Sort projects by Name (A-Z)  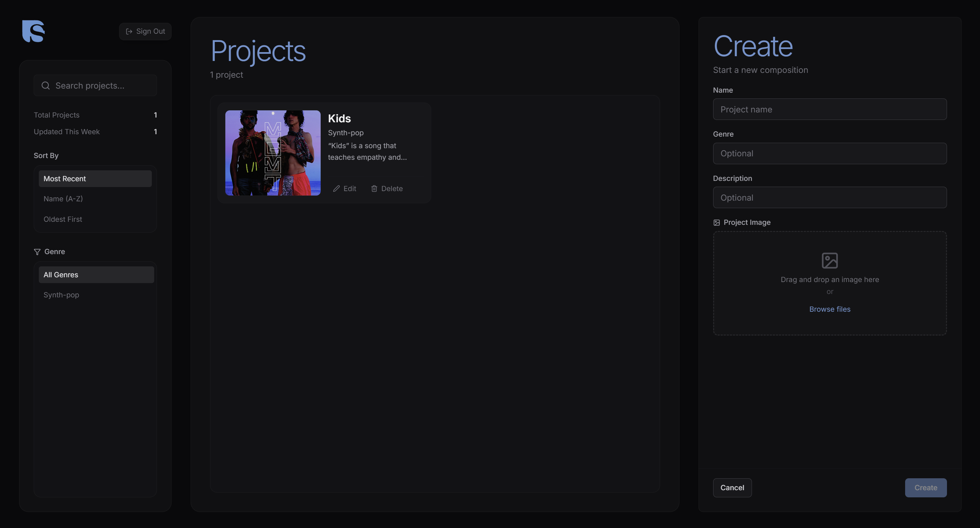tap(63, 199)
